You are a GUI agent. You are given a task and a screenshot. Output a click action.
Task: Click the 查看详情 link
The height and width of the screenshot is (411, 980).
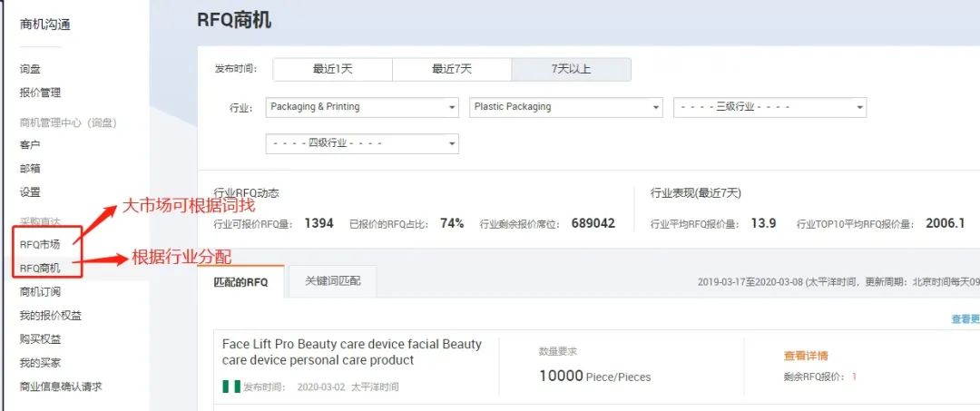coord(806,356)
